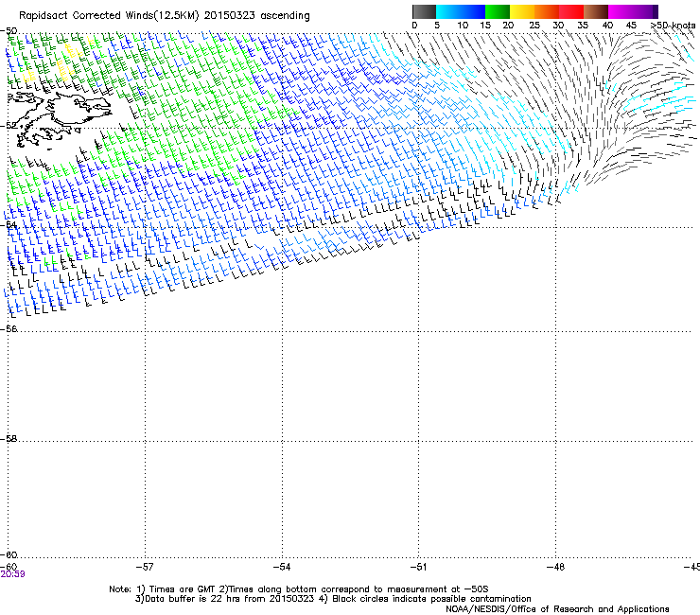Click the legend value label '25'
The width and height of the screenshot is (700, 615).
pos(534,26)
